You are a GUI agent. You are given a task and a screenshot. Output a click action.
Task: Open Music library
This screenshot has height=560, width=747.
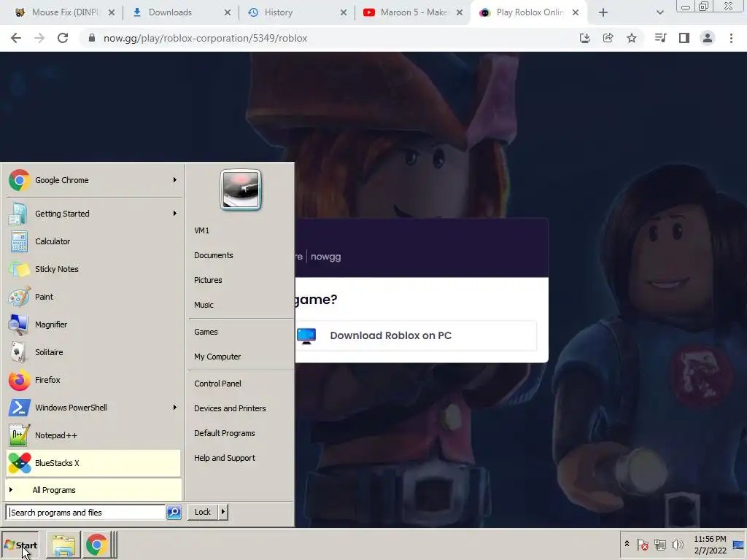click(x=204, y=305)
